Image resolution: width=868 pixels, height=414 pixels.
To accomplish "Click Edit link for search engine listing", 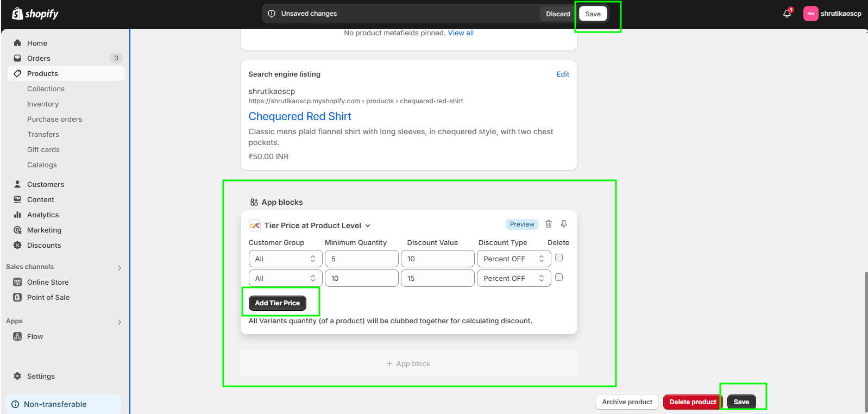I will pos(563,74).
